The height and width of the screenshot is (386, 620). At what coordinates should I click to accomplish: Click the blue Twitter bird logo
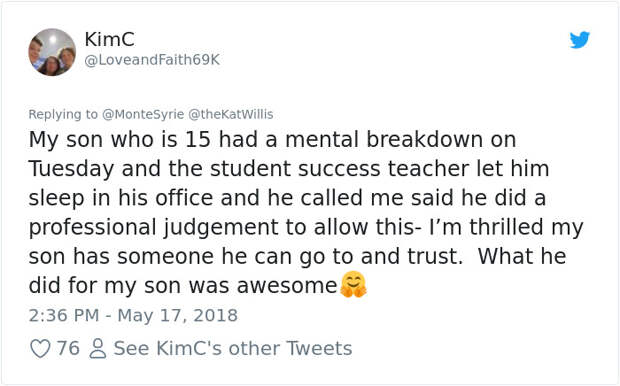point(580,40)
